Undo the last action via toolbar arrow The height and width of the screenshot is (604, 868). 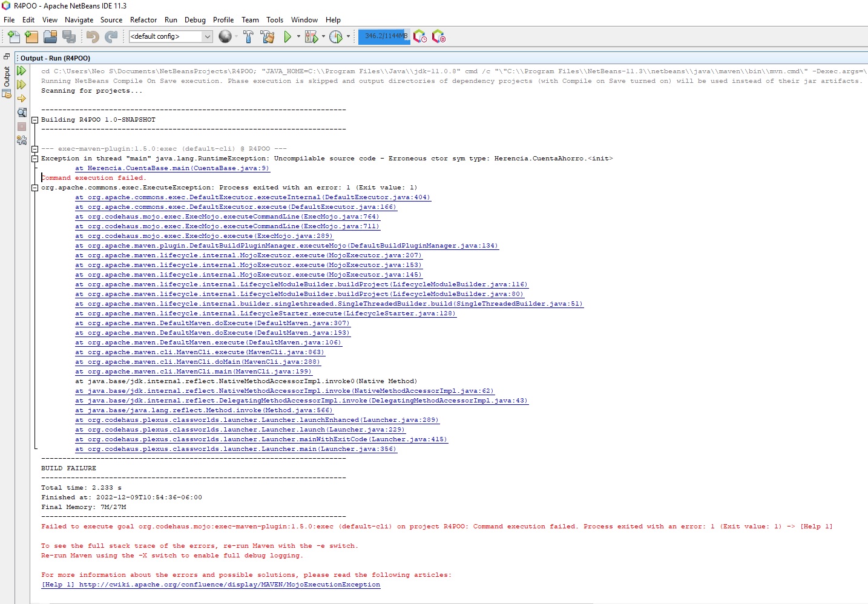(x=93, y=37)
